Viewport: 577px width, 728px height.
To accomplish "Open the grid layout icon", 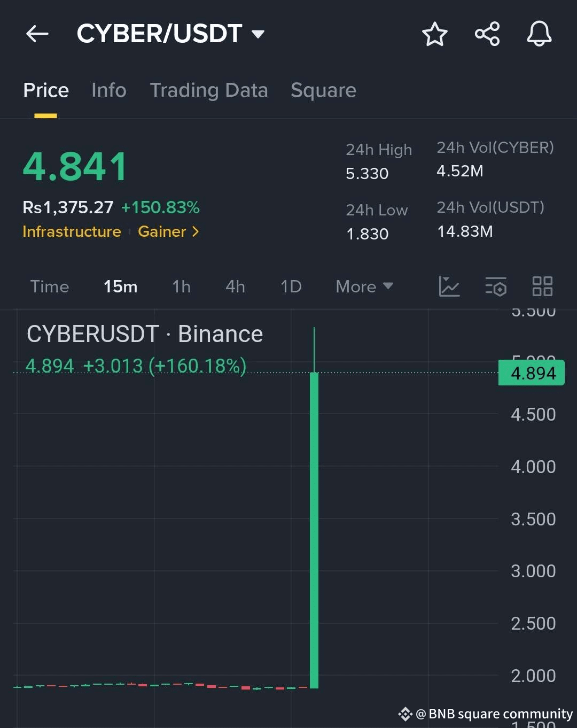I will tap(542, 286).
